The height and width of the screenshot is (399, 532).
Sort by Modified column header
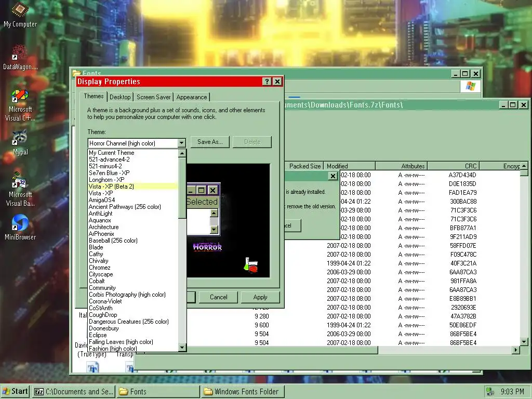tap(350, 166)
